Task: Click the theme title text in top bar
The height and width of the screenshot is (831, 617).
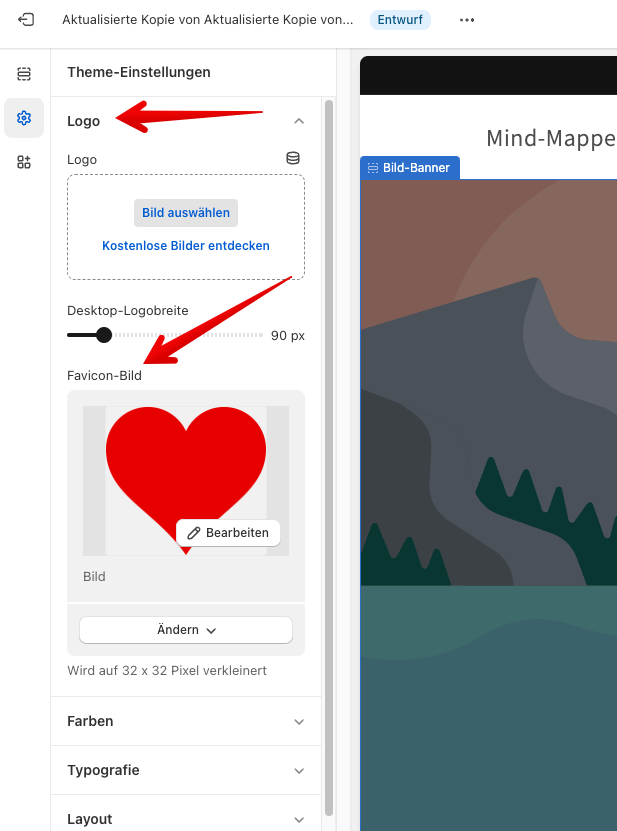Action: click(208, 20)
